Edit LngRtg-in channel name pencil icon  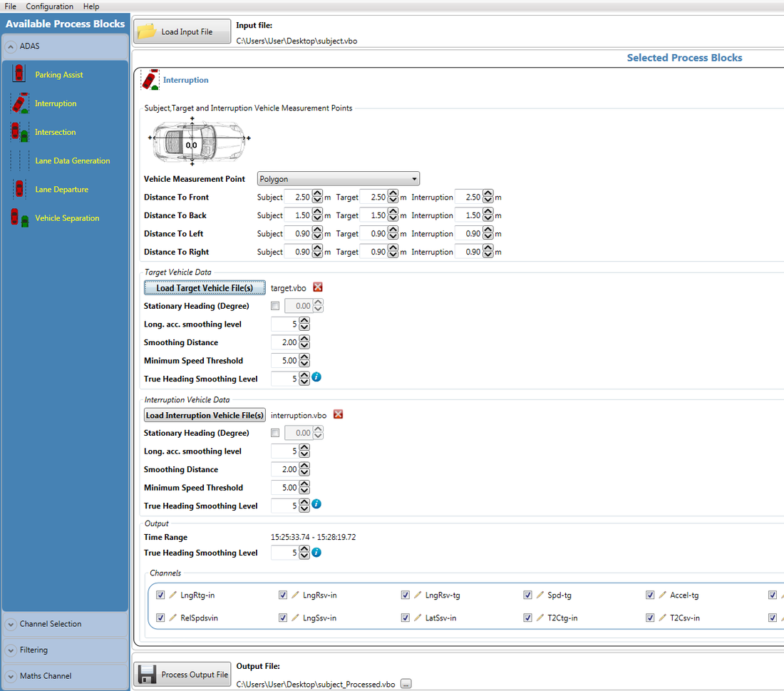172,595
